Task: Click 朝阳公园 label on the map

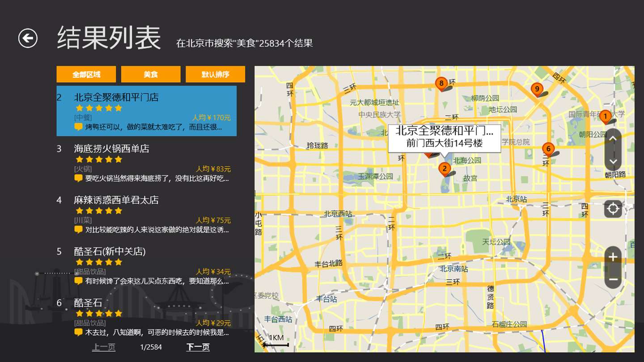Action: pyautogui.click(x=593, y=134)
